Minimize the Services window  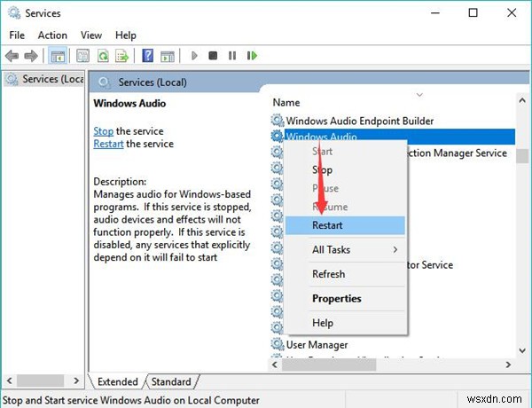[435, 13]
